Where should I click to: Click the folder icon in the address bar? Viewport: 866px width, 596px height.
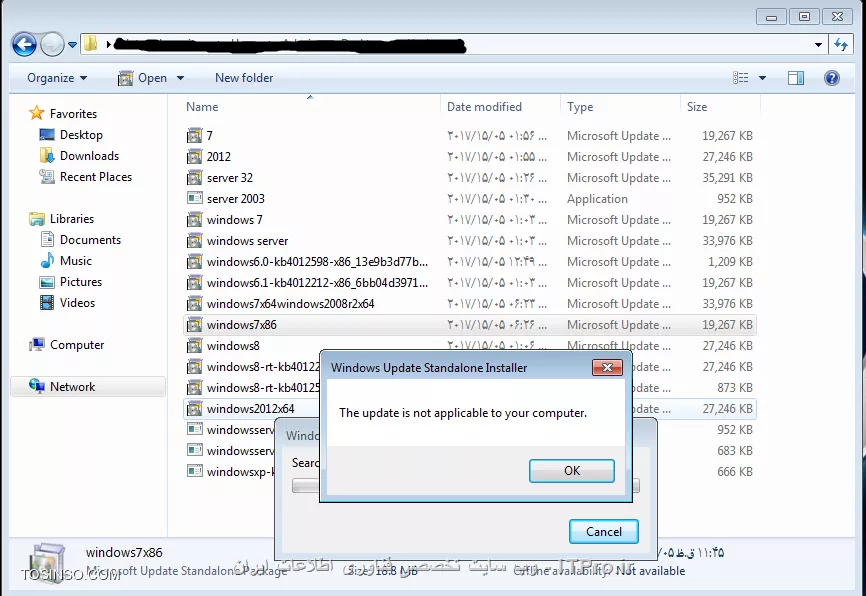tap(91, 44)
